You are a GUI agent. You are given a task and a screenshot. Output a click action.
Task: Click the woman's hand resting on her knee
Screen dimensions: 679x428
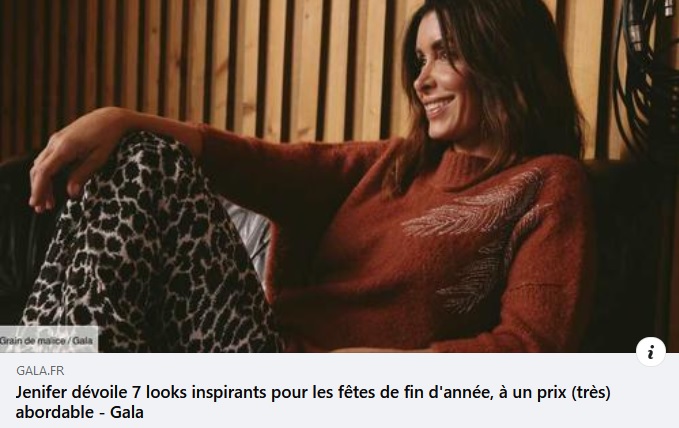coord(65,165)
